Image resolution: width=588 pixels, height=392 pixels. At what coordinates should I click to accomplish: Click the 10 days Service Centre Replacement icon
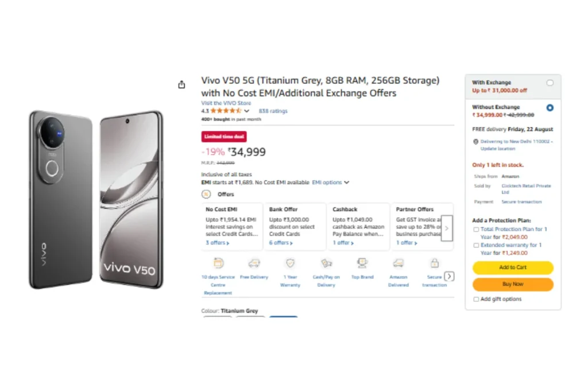tap(218, 263)
